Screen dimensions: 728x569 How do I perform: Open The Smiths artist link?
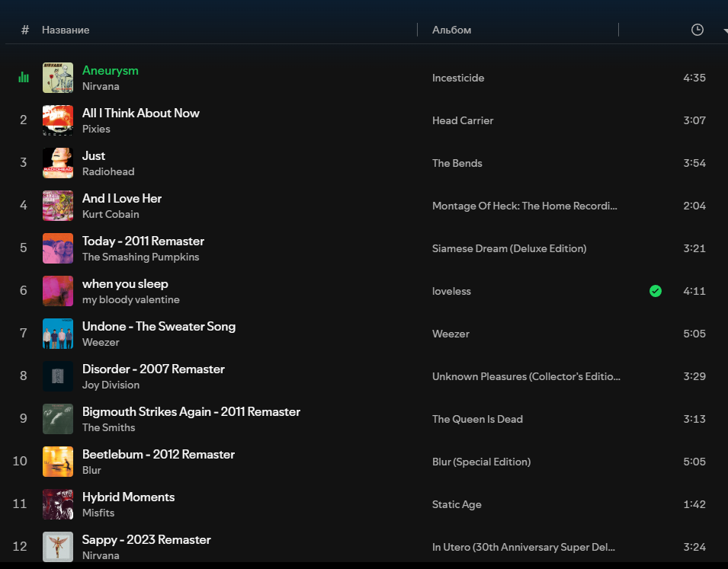click(x=109, y=428)
